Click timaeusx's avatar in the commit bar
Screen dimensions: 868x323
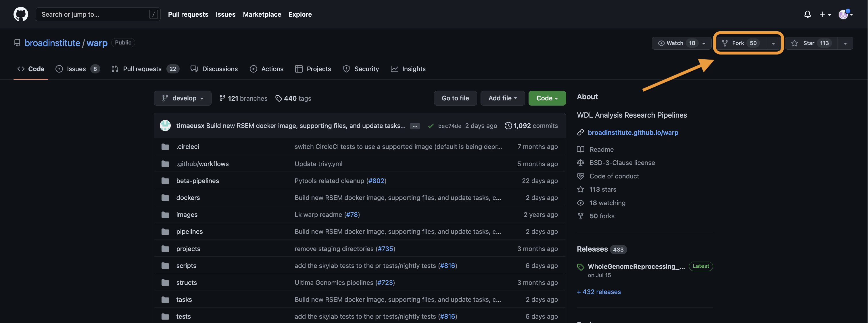click(165, 125)
